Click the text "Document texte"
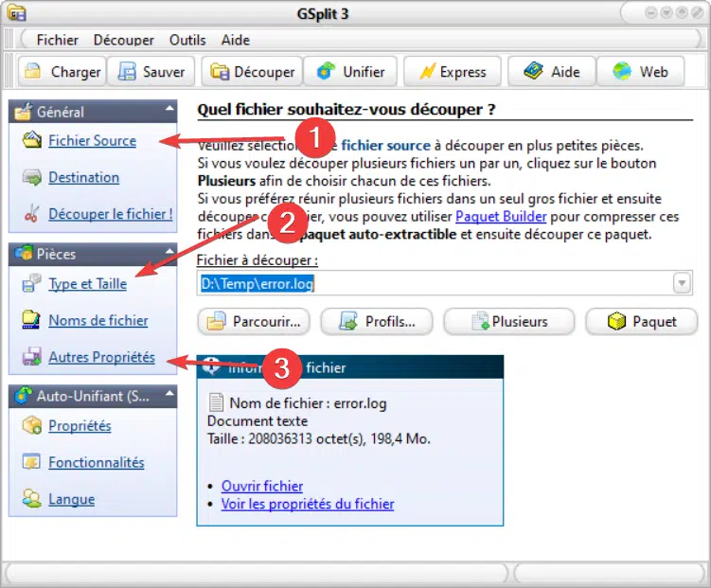Viewport: 711px width, 588px height. [258, 421]
